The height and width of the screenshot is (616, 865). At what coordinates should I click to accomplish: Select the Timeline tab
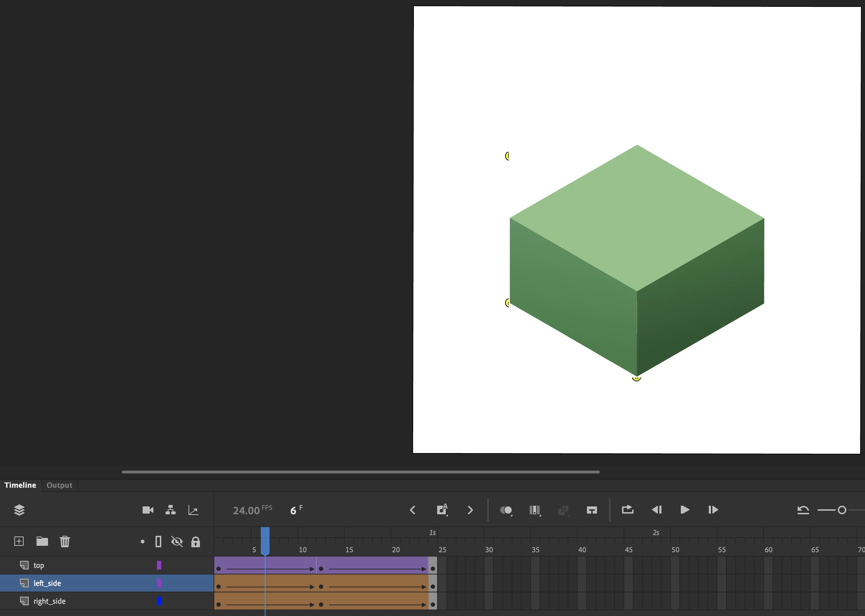pyautogui.click(x=20, y=485)
